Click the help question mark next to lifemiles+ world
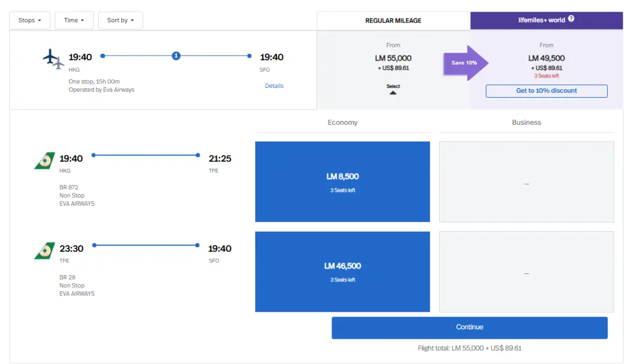Image resolution: width=624 pixels, height=364 pixels. click(x=571, y=19)
